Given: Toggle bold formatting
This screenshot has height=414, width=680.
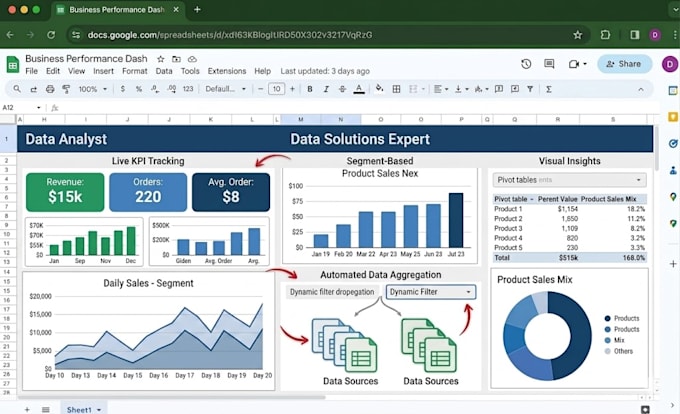Looking at the screenshot, I should [310, 89].
